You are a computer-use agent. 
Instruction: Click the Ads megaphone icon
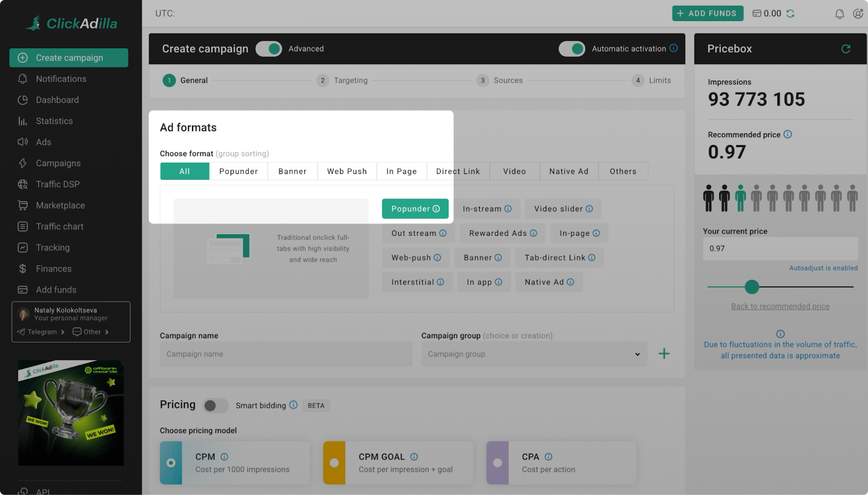click(23, 142)
